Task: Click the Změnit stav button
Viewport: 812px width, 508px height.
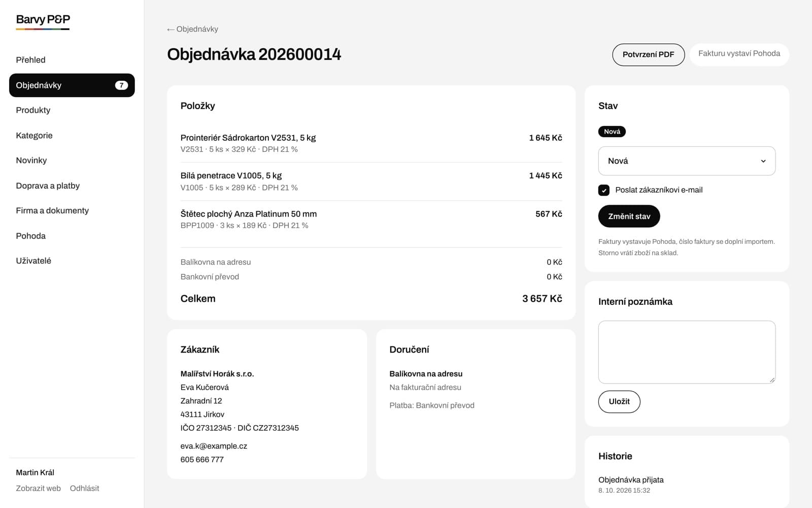Action: [x=629, y=216]
